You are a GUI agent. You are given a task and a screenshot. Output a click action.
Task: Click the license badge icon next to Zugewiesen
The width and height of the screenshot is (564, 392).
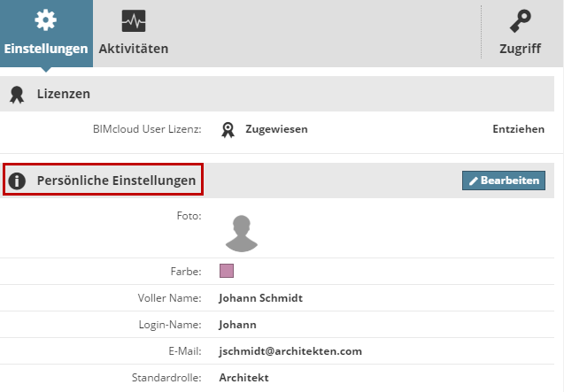coord(228,129)
